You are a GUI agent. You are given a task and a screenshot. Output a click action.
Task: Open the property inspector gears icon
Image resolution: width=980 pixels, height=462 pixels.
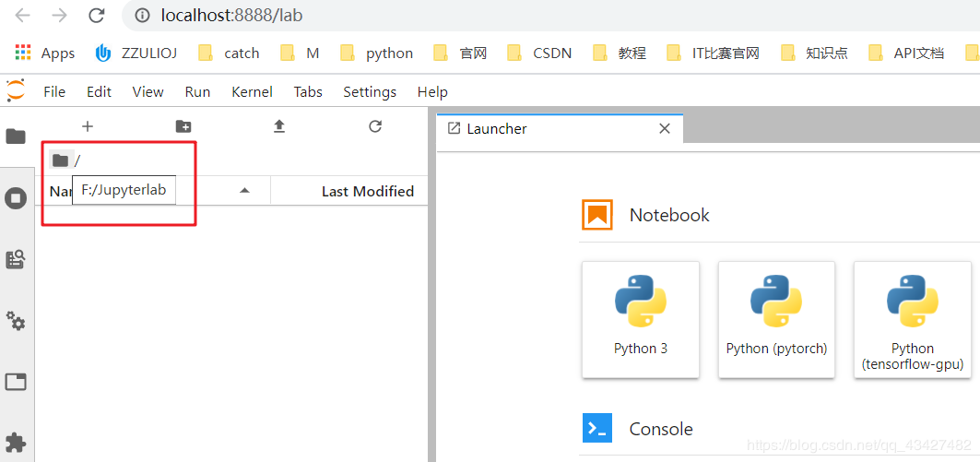click(16, 321)
